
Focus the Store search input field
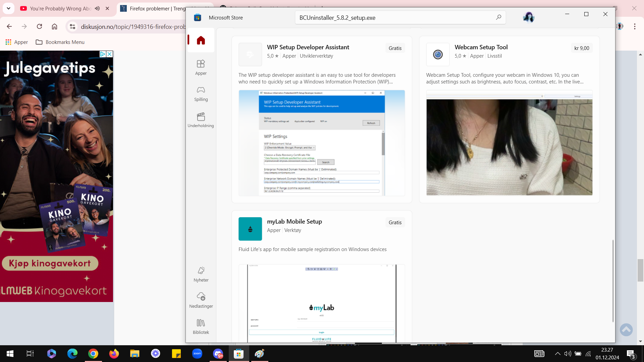[x=396, y=17]
